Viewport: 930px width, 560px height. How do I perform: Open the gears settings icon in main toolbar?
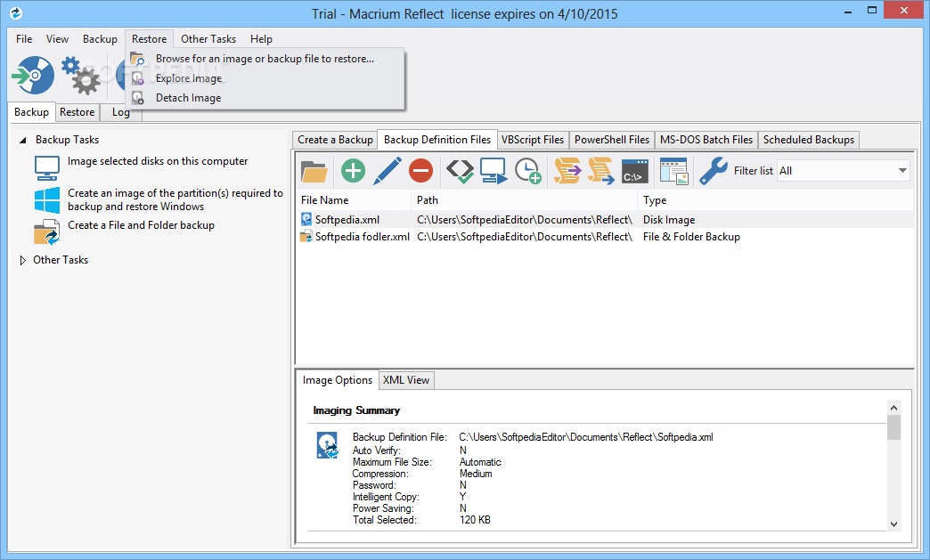coord(82,76)
